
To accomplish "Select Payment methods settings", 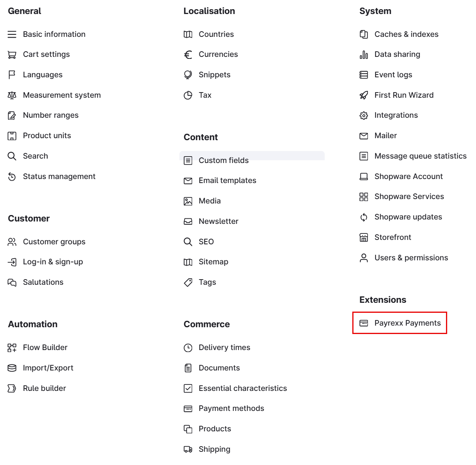I will pos(231,409).
